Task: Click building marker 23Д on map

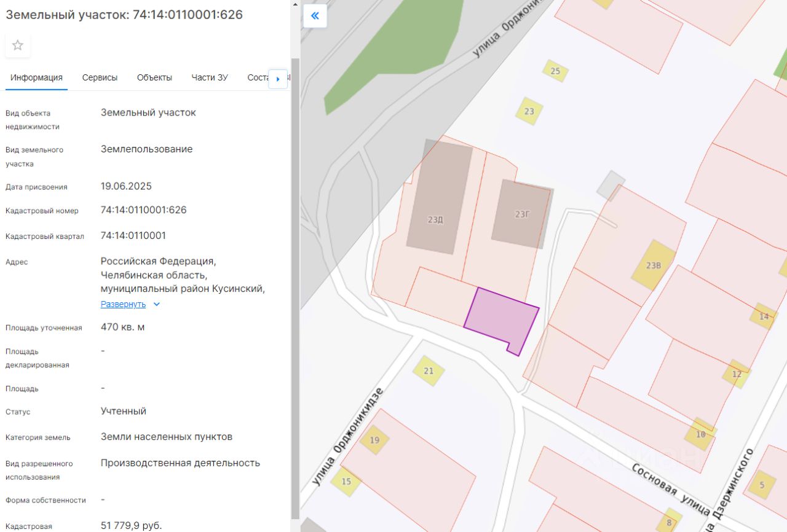Action: [x=435, y=219]
